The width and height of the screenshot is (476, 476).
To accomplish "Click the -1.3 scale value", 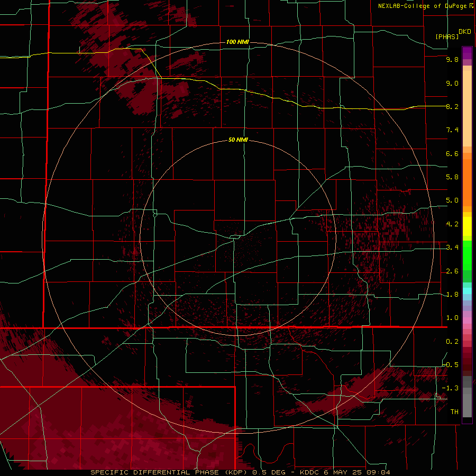I will 450,388.
